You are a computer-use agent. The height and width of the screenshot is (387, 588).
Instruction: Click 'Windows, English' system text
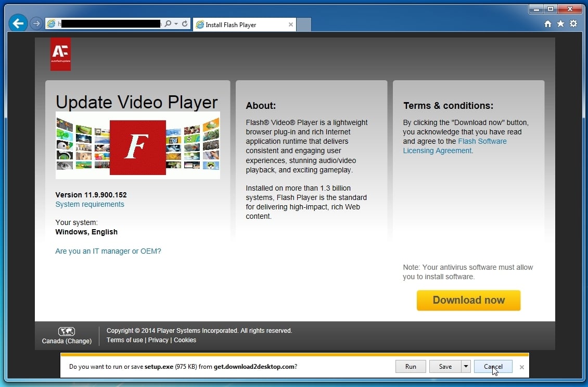[x=86, y=232]
